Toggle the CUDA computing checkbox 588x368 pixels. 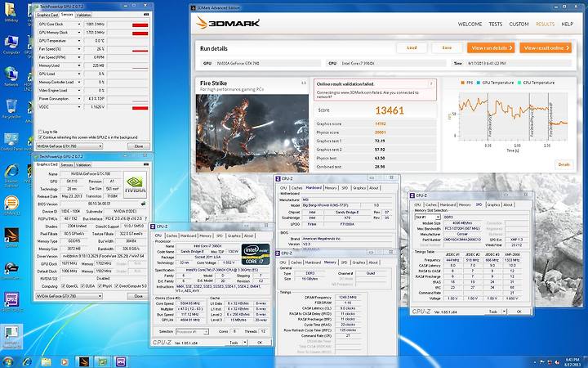click(82, 286)
